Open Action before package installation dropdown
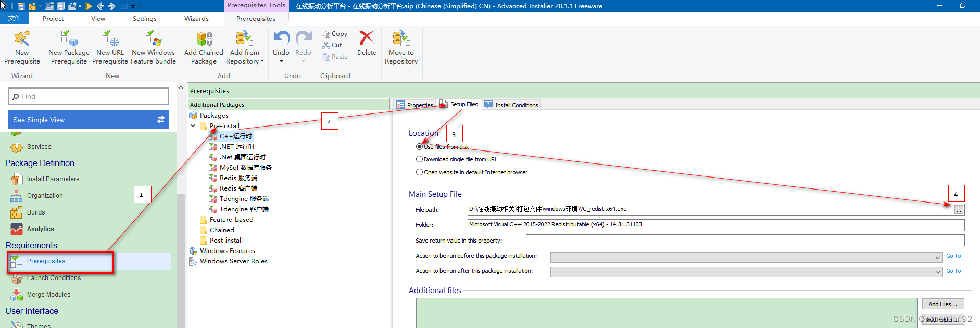980x328 pixels. click(x=746, y=257)
